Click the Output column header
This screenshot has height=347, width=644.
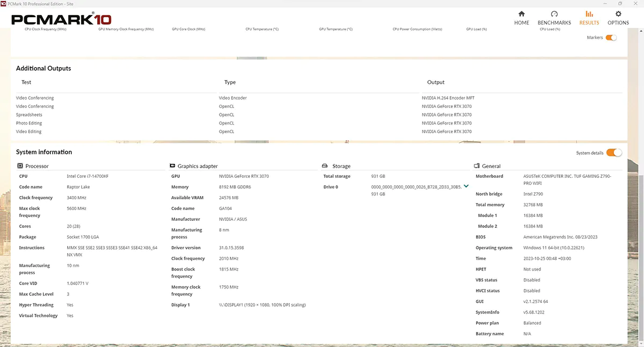pyautogui.click(x=436, y=82)
